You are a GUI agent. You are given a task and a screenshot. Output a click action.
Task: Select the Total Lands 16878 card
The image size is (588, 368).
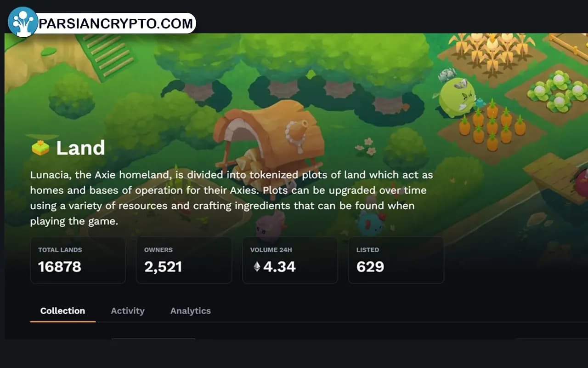(x=78, y=260)
